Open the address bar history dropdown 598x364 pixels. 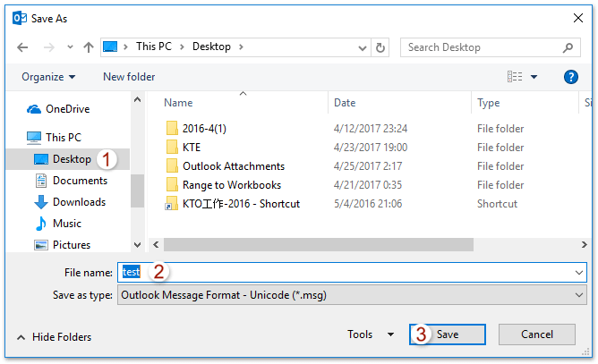[x=363, y=47]
